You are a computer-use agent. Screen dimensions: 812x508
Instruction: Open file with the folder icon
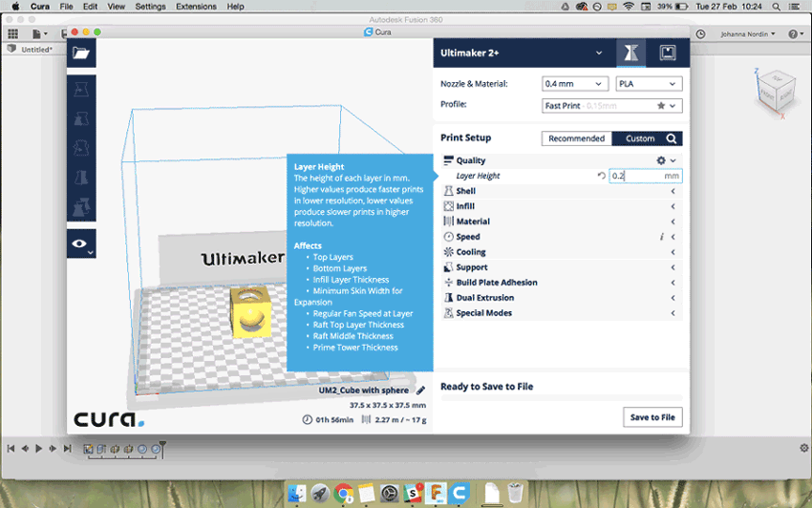[x=81, y=53]
